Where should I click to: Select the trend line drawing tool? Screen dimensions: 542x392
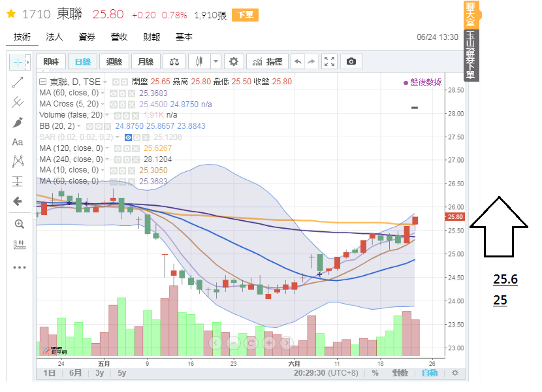point(18,82)
